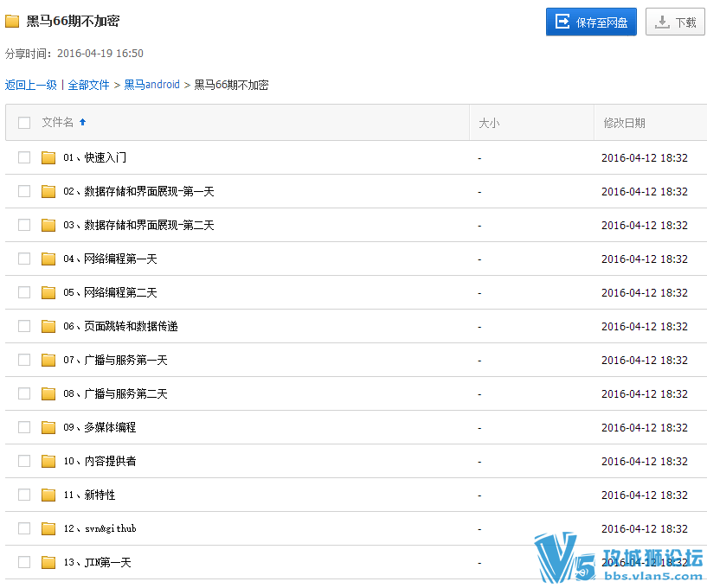Sort by the 文件名 column header
This screenshot has height=588, width=707.
coord(57,122)
